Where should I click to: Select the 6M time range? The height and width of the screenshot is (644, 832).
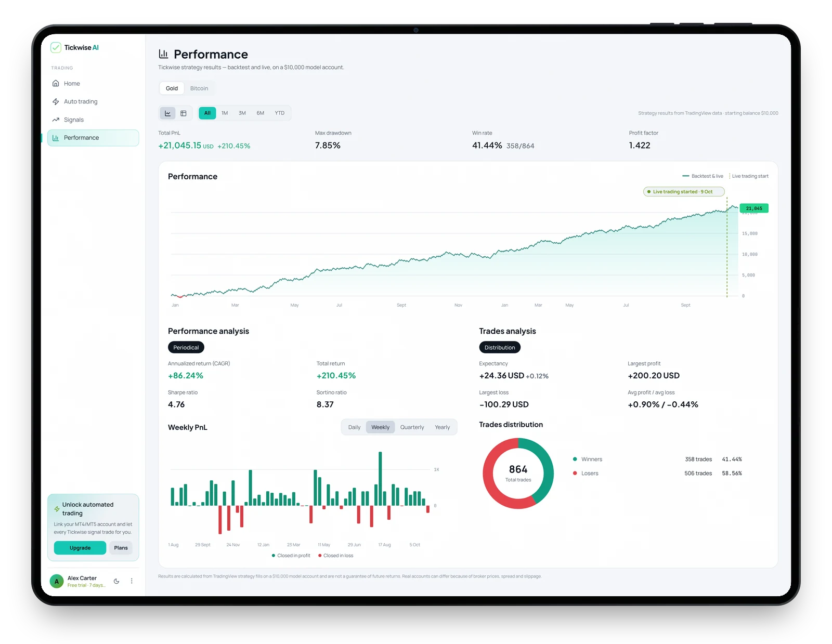pos(261,113)
